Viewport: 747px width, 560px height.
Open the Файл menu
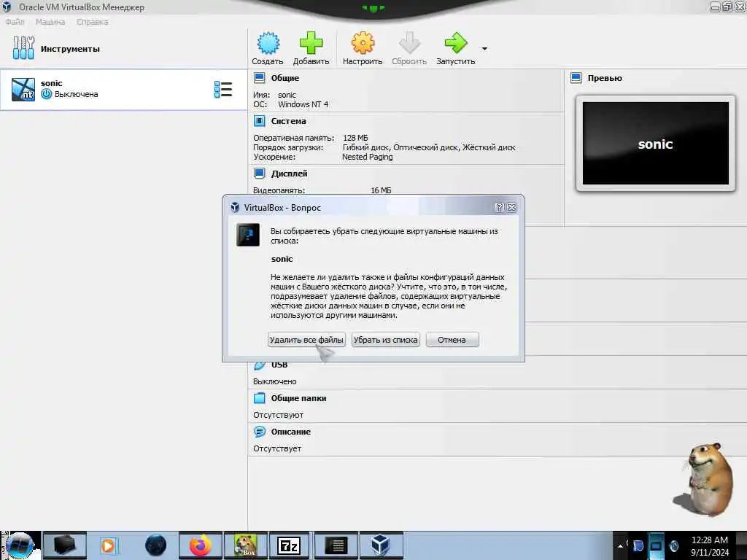click(15, 22)
